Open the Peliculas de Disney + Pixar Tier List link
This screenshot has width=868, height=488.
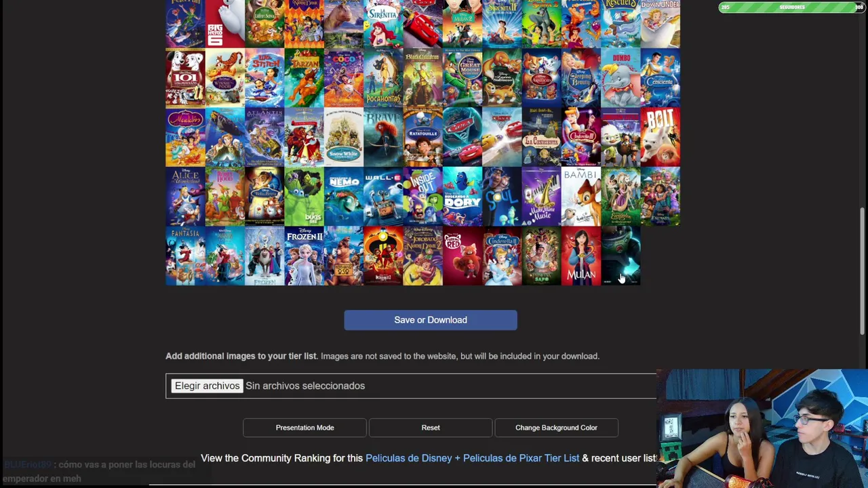tap(472, 458)
